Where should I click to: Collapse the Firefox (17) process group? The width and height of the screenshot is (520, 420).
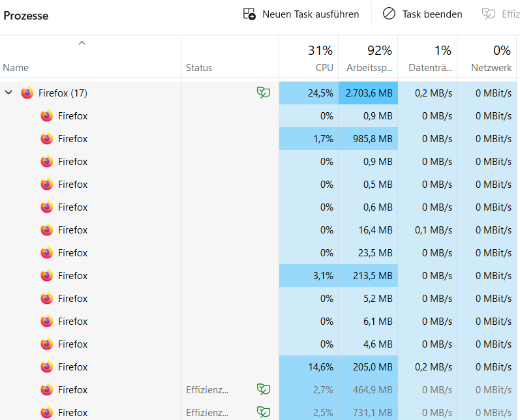[x=8, y=93]
